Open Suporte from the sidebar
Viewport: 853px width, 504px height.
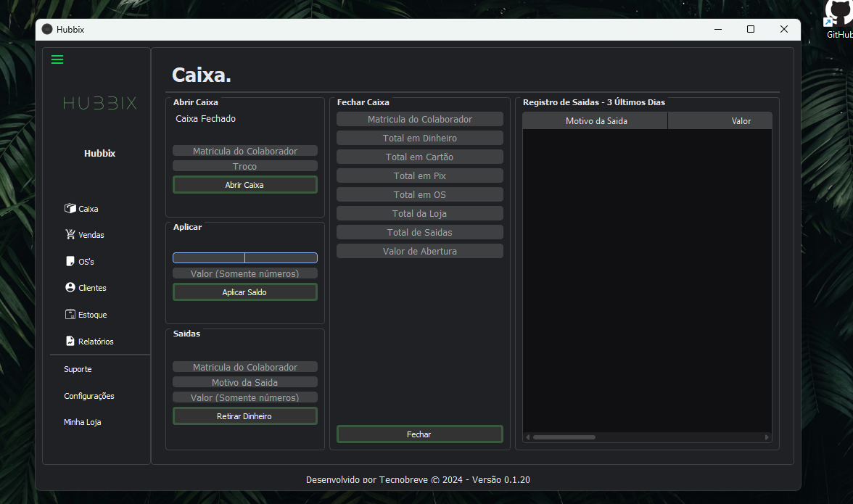(x=78, y=369)
